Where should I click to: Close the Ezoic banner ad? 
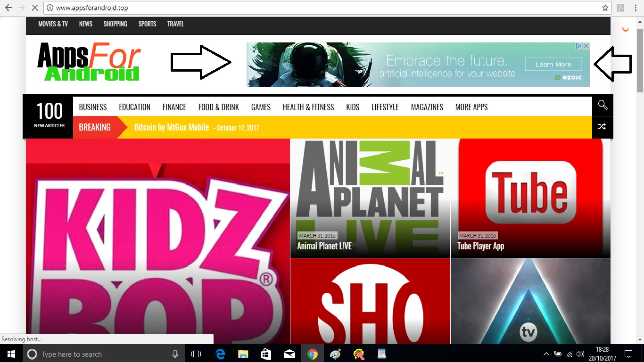[x=586, y=46]
